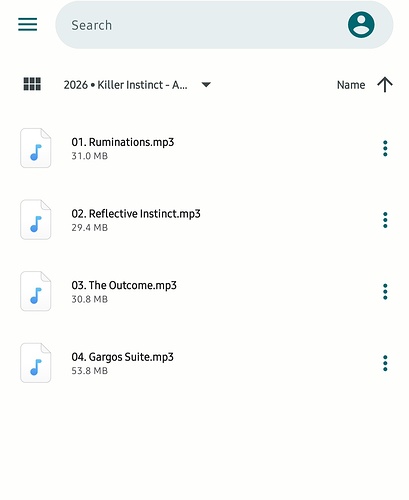Screen dimensions: 409x500
Task: Open file 03. The Outcome.mp3
Action: coord(124,285)
